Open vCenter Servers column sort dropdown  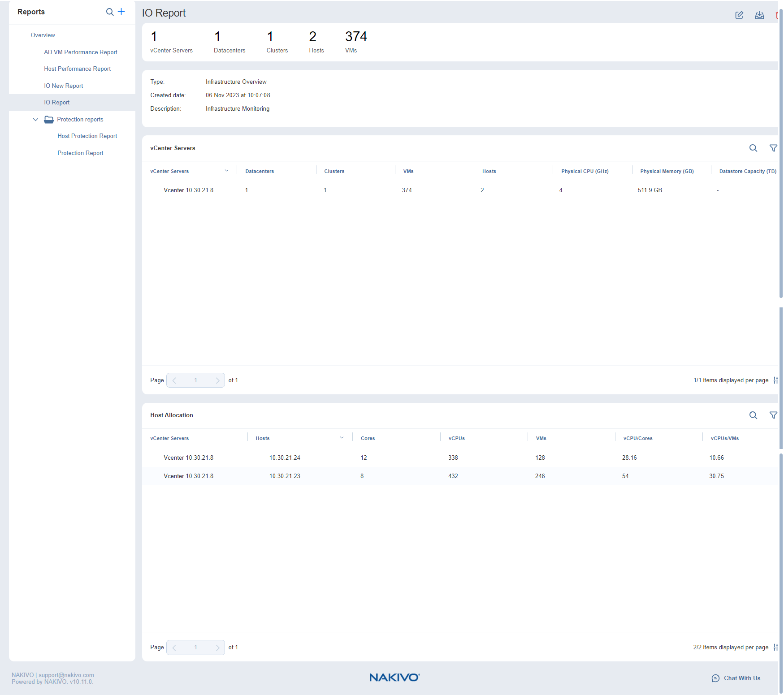(x=226, y=171)
